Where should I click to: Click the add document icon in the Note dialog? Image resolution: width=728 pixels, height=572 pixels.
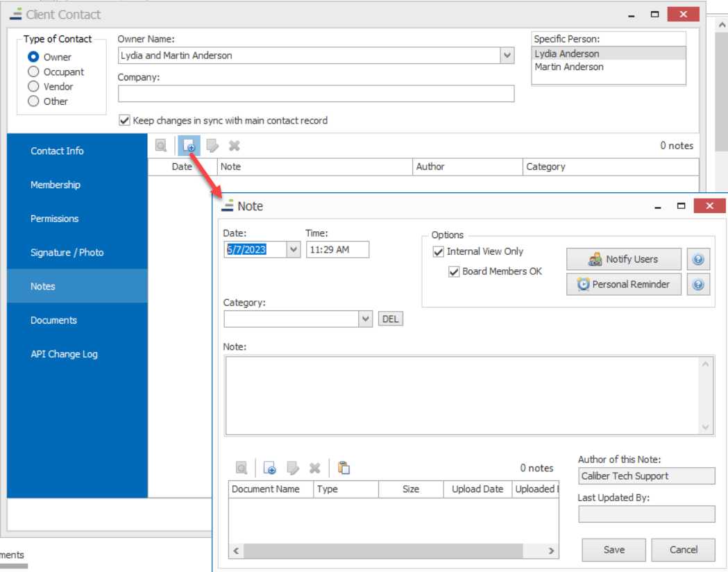coord(270,467)
